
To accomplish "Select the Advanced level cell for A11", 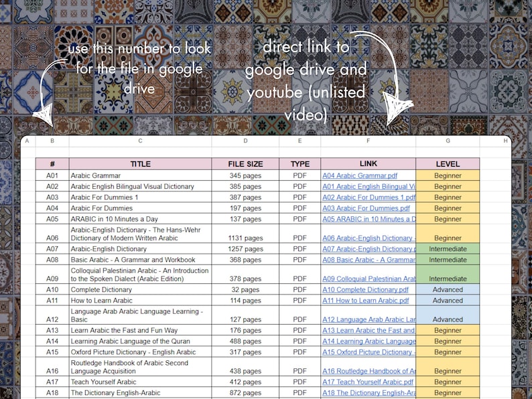I will (x=448, y=301).
